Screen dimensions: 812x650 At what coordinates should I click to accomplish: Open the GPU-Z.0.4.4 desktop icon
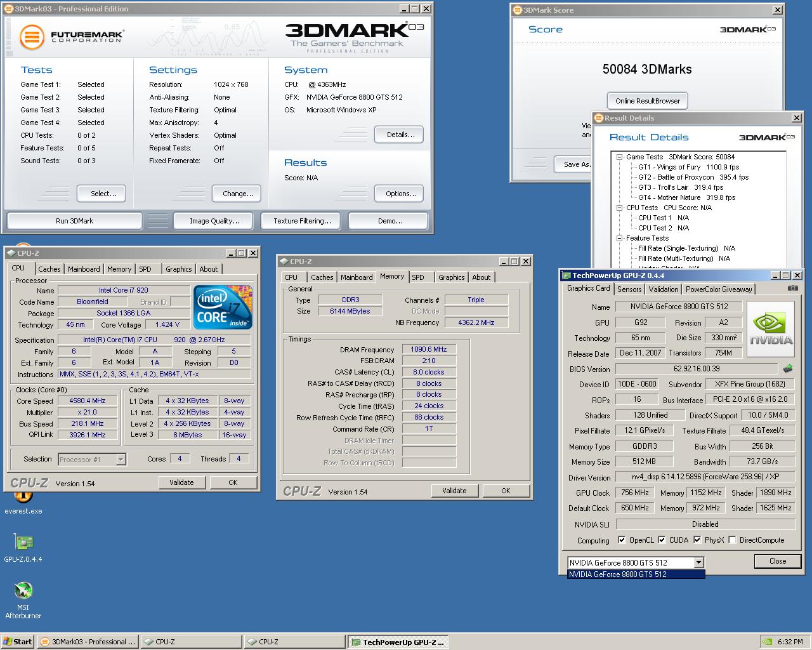point(23,548)
